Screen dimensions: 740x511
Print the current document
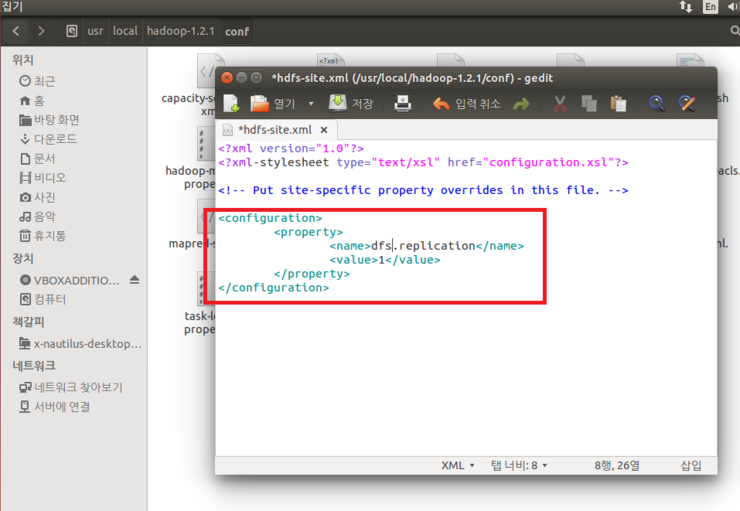coord(402,103)
